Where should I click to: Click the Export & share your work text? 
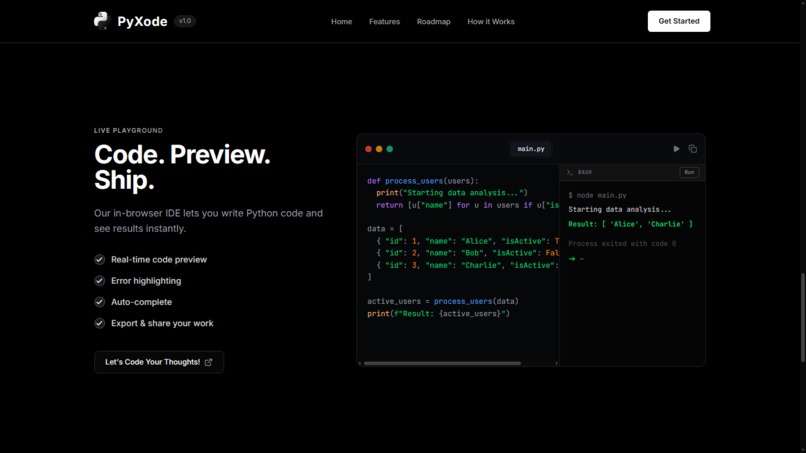[x=162, y=323]
